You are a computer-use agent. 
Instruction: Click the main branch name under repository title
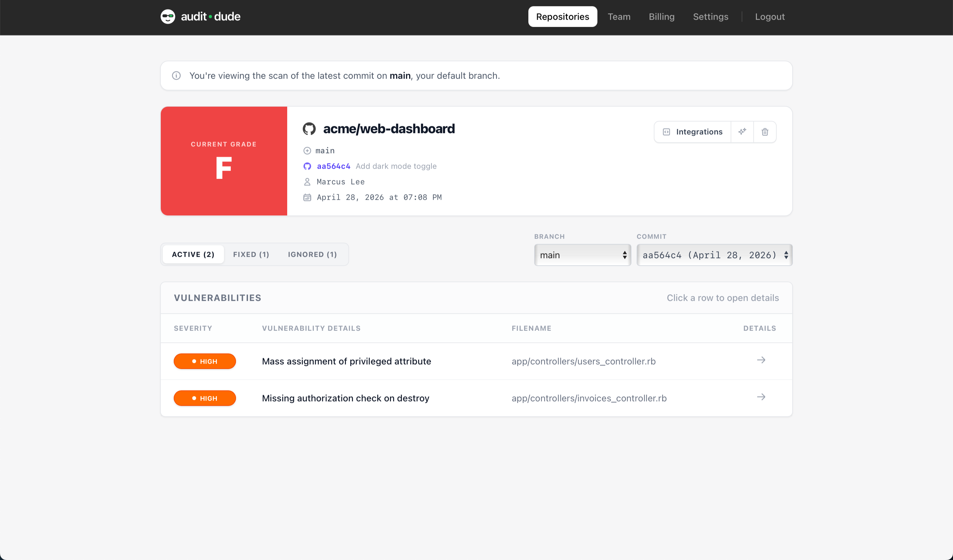pos(325,151)
